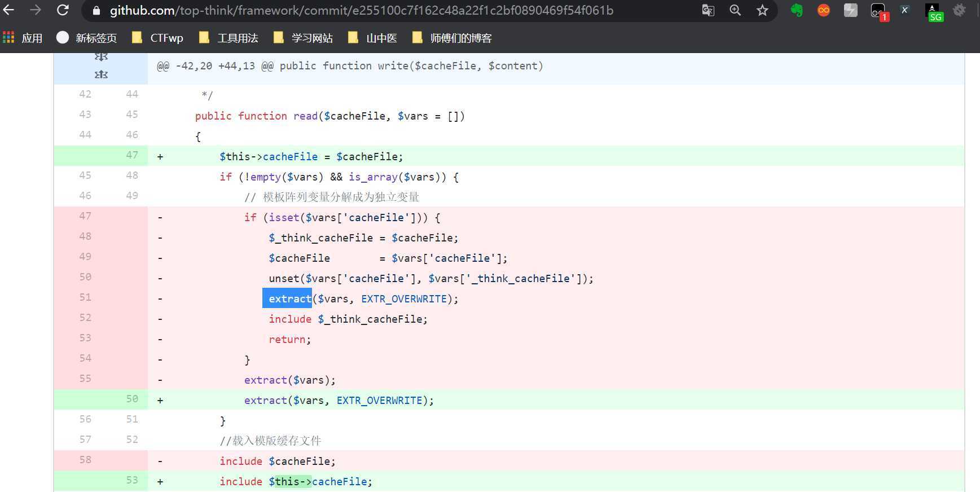
Task: Open the 新标签页 bookmark
Action: click(87, 38)
